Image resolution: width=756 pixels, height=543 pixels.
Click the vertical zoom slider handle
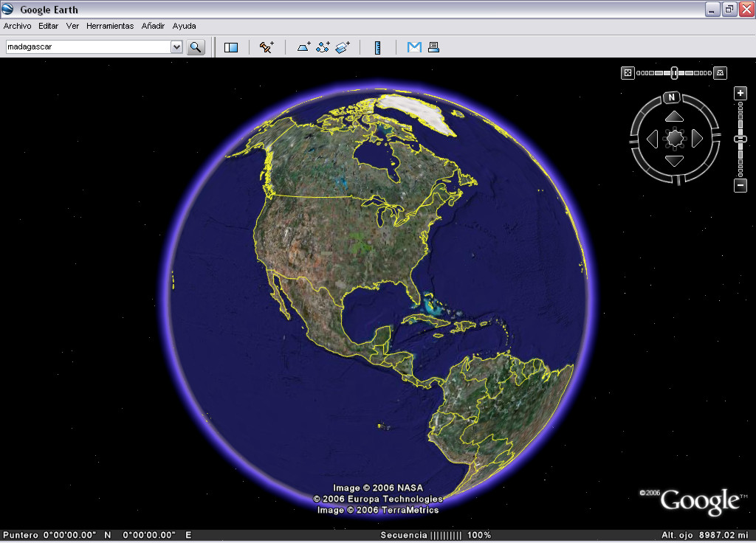tap(740, 139)
